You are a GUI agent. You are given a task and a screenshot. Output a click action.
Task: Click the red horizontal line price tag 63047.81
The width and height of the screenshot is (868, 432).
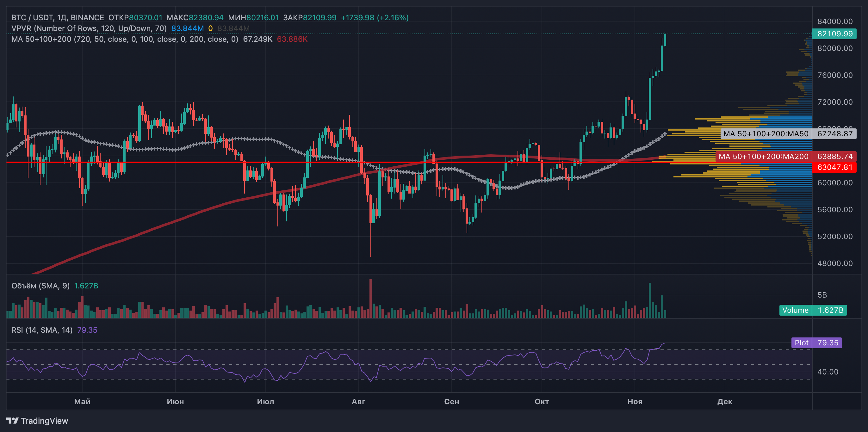834,167
